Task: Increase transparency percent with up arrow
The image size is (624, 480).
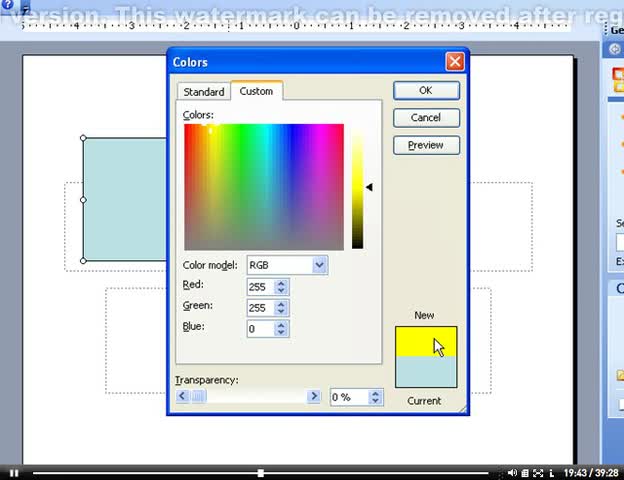Action: pyautogui.click(x=375, y=393)
